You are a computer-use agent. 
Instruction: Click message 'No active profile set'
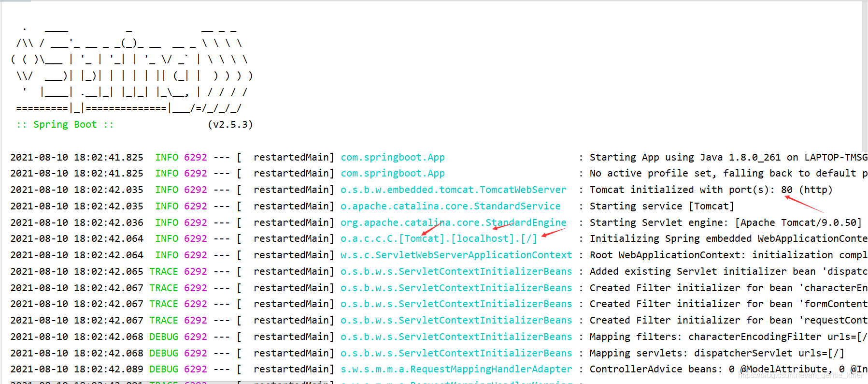653,173
